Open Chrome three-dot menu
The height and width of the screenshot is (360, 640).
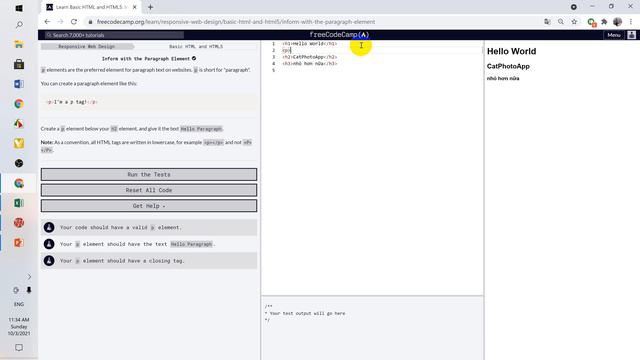point(631,22)
